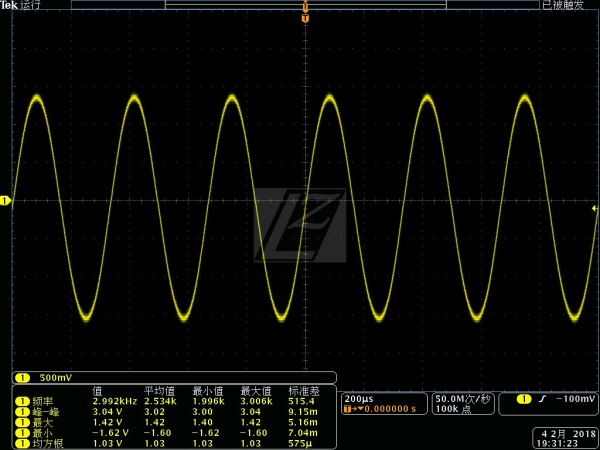This screenshot has width=600, height=450.
Task: Select the 3.006k maximum frequency value
Action: pos(256,401)
